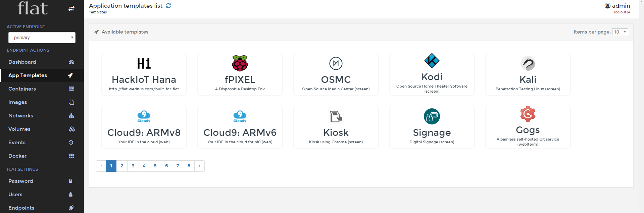
Task: Open Users settings in sidebar
Action: click(42, 195)
